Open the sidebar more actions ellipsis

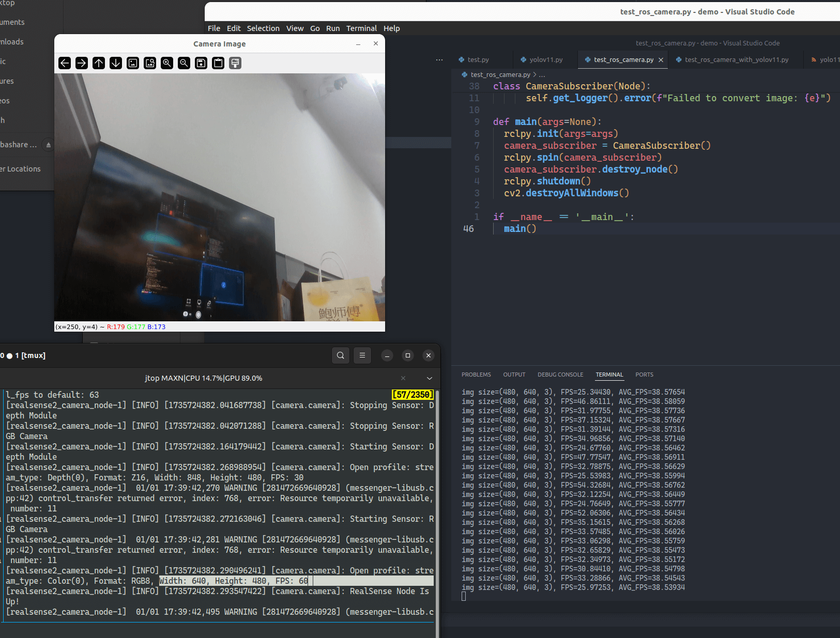pos(439,60)
